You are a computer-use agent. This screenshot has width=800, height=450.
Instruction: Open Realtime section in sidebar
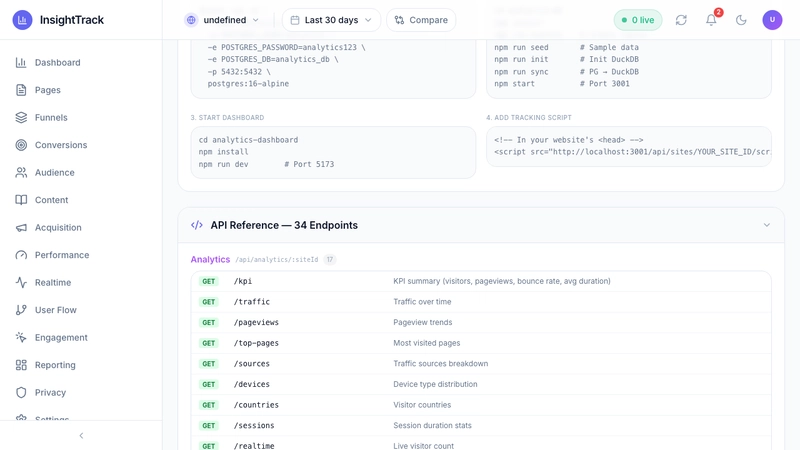pos(81,283)
